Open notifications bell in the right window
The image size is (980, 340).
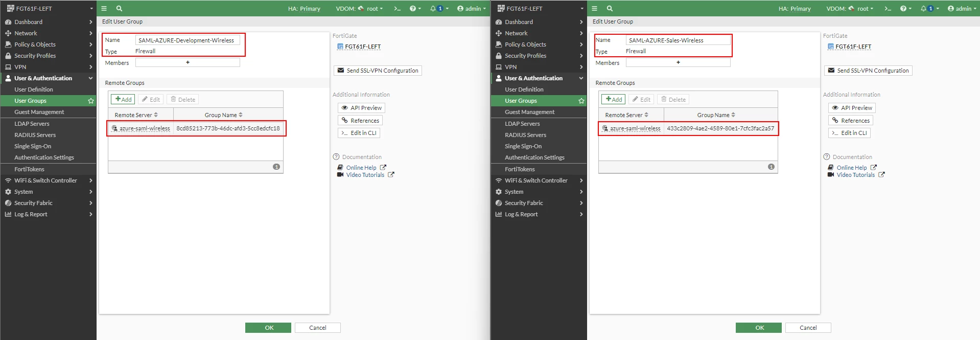[x=929, y=8]
